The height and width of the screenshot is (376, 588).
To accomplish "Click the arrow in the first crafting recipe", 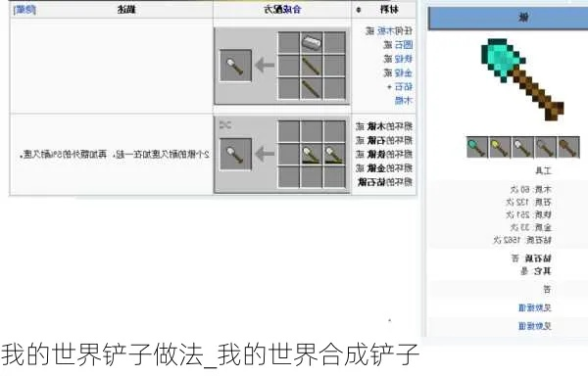I will pos(265,66).
